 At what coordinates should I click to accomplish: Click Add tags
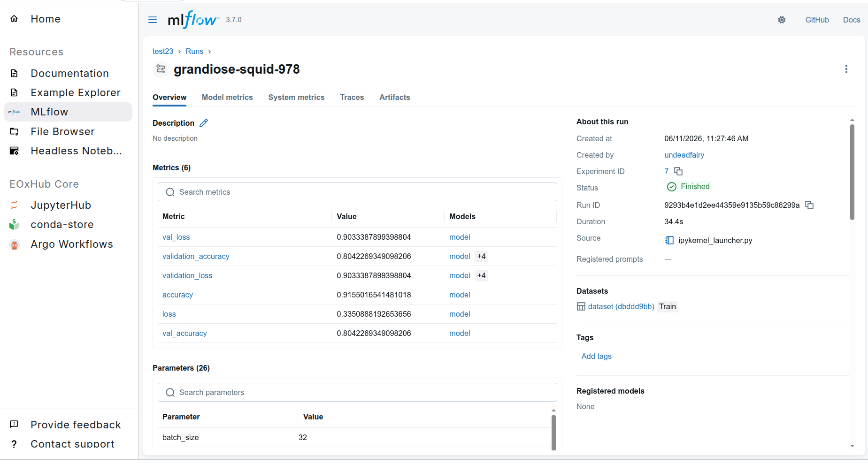point(596,356)
